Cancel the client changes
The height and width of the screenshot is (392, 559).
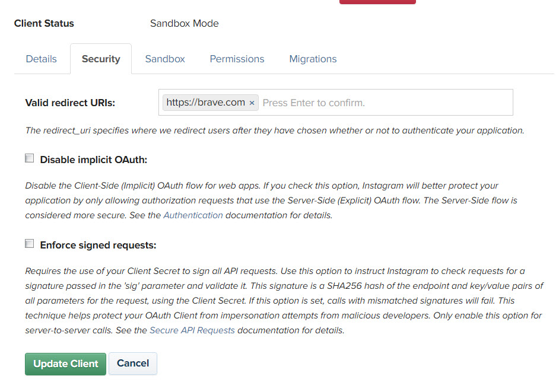click(132, 364)
